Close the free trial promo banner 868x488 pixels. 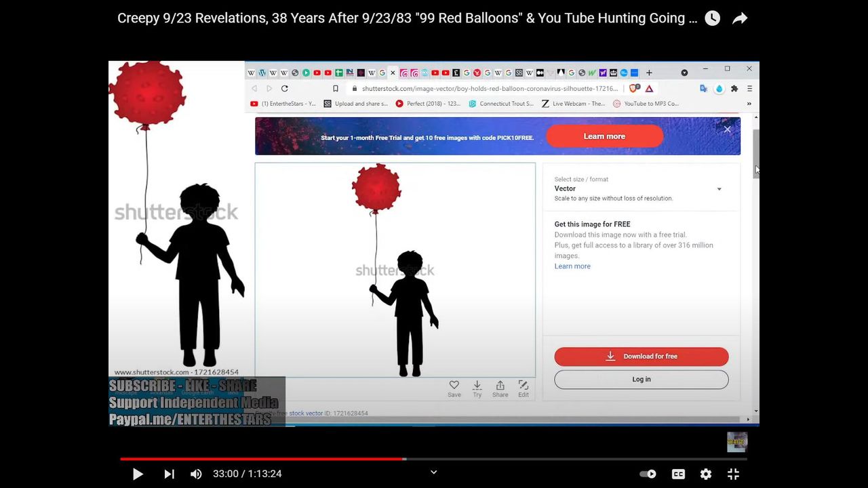click(728, 129)
